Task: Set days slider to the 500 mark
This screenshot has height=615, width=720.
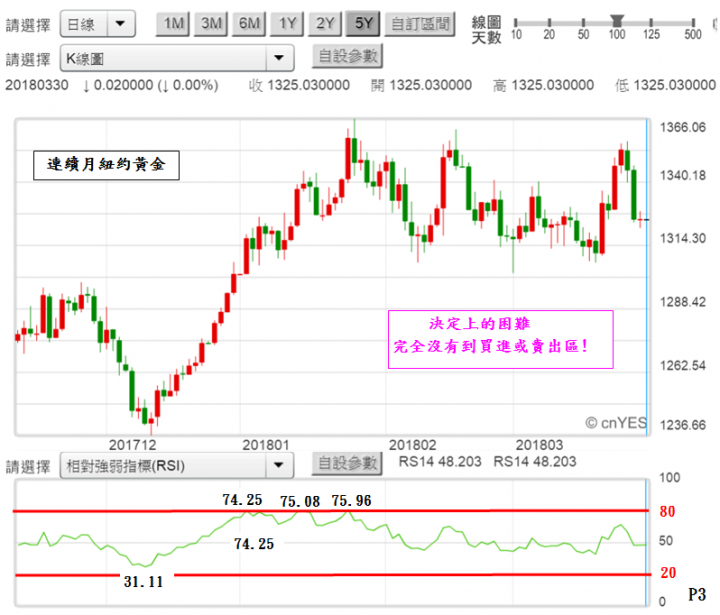Action: click(693, 23)
